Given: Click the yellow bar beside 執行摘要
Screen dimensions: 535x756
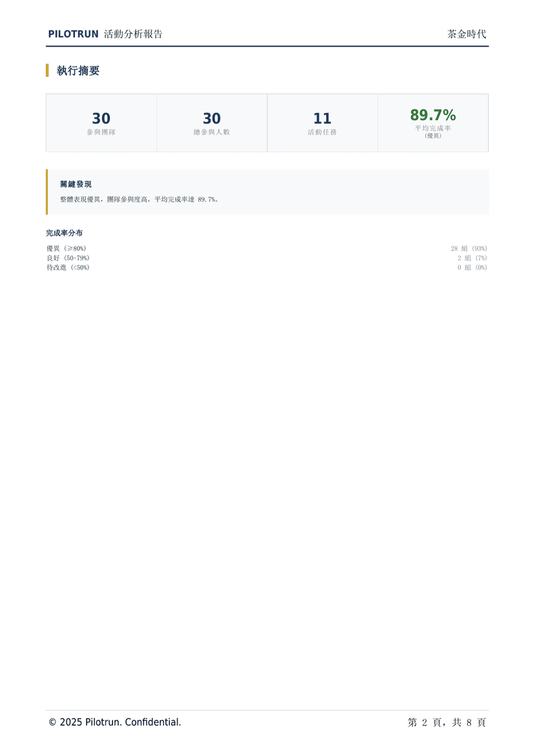Looking at the screenshot, I should (47, 70).
